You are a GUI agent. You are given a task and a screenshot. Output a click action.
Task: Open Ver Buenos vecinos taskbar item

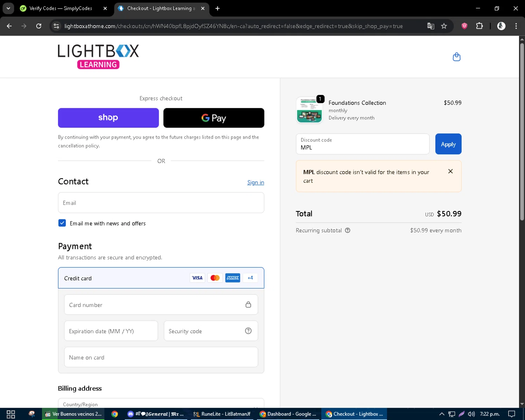click(74, 414)
